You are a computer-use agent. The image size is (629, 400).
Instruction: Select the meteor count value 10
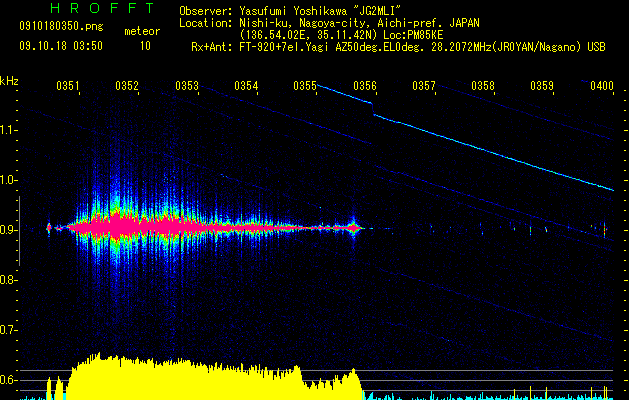pos(145,46)
